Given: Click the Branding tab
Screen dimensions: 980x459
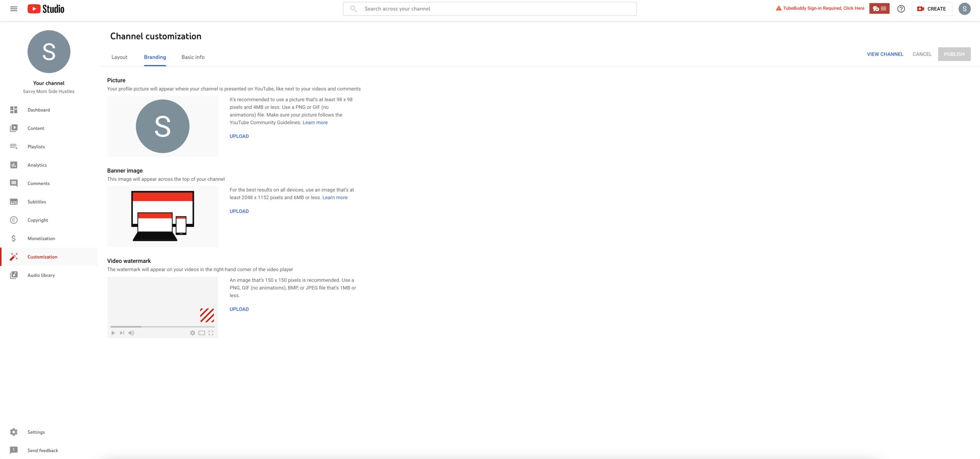Looking at the screenshot, I should tap(154, 57).
